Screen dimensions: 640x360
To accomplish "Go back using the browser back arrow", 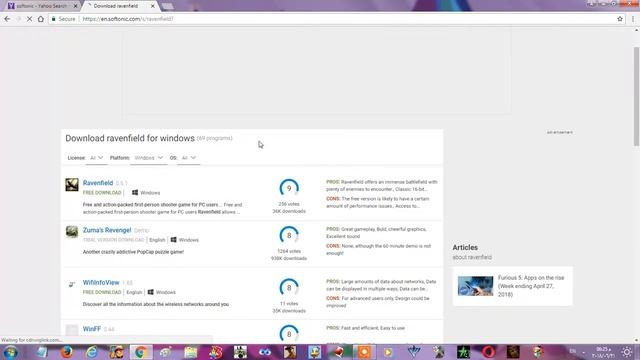I will click(7, 19).
